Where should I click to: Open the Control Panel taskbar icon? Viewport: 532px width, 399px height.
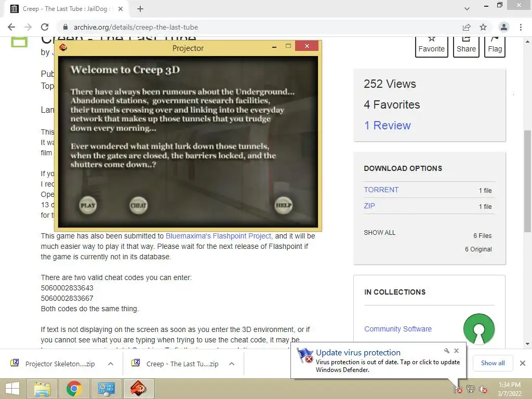click(106, 389)
